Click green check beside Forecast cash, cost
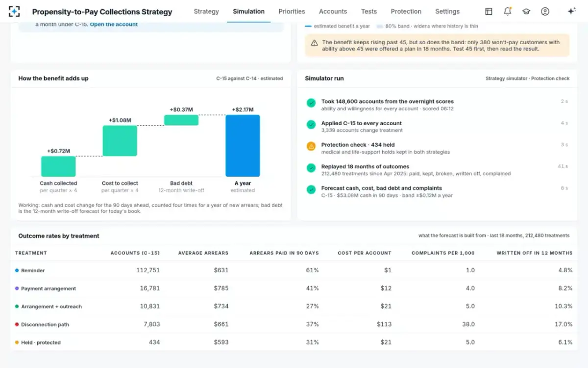The width and height of the screenshot is (588, 368). [311, 189]
